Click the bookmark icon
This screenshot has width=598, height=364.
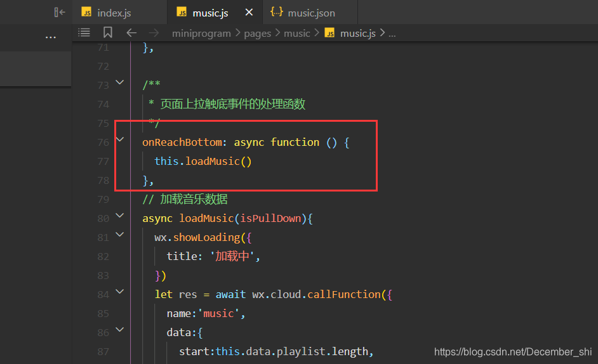[107, 32]
